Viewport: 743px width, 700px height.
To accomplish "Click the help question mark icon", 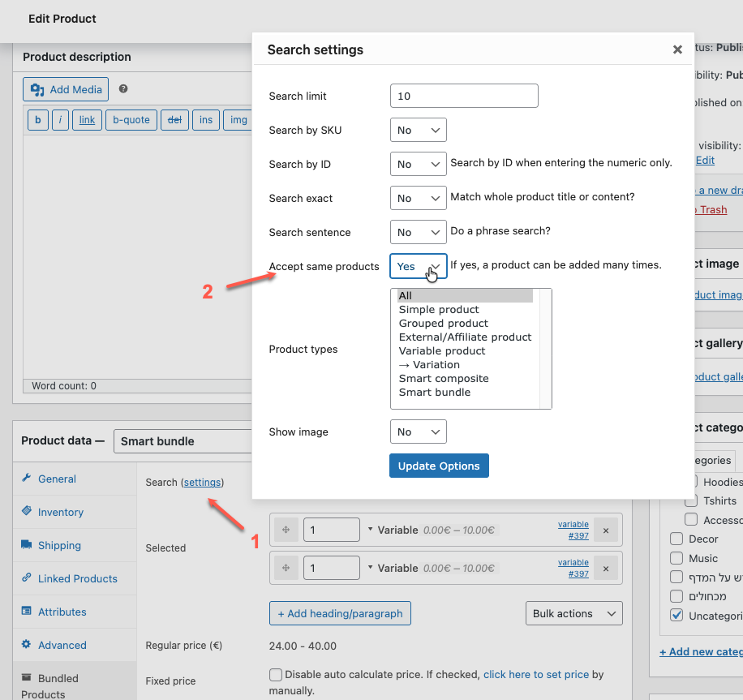I will click(123, 89).
